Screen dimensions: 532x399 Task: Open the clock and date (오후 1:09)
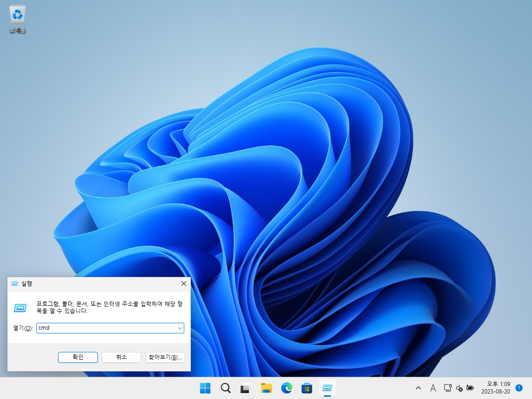tap(496, 387)
